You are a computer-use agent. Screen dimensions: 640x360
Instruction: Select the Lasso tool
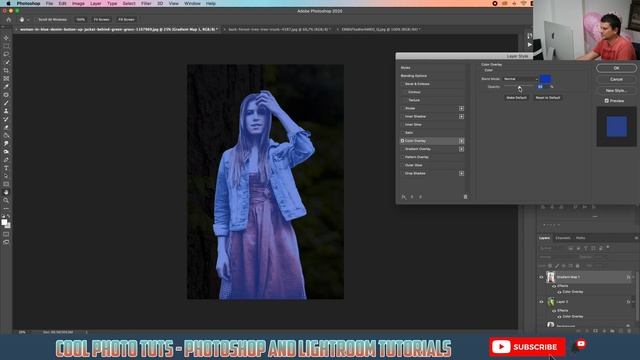click(6, 54)
